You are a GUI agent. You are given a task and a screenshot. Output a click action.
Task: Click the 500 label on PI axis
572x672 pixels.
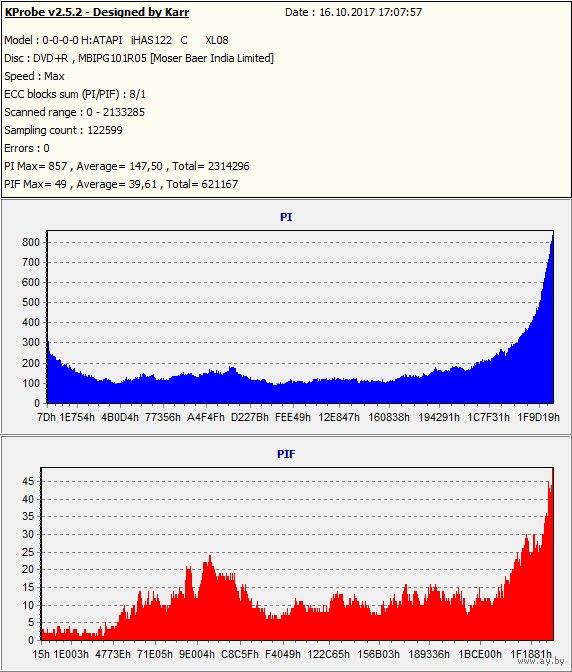pyautogui.click(x=31, y=303)
